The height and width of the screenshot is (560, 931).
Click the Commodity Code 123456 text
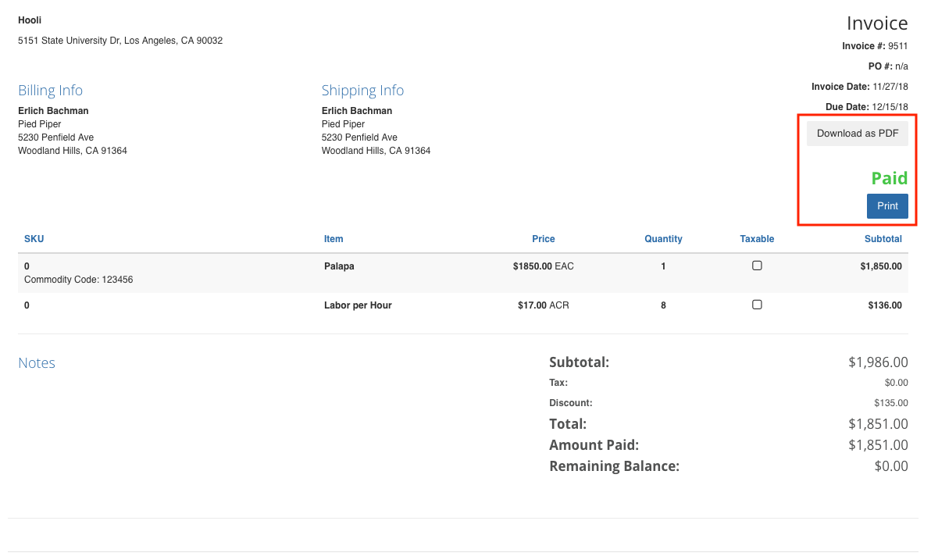[78, 280]
